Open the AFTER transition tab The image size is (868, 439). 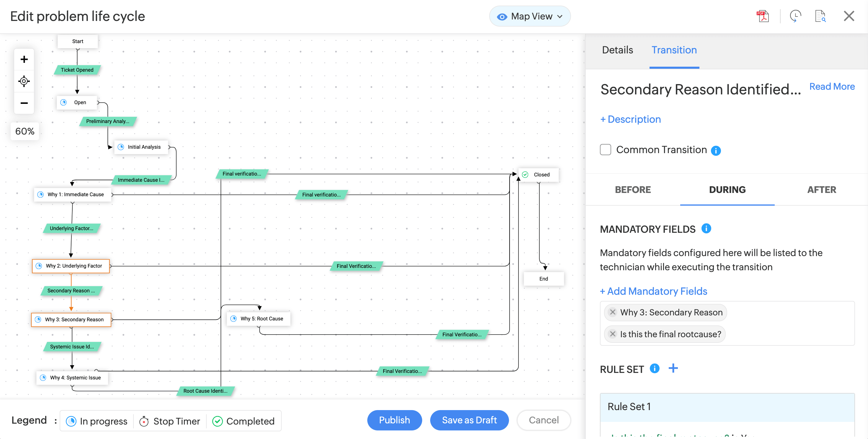point(821,189)
